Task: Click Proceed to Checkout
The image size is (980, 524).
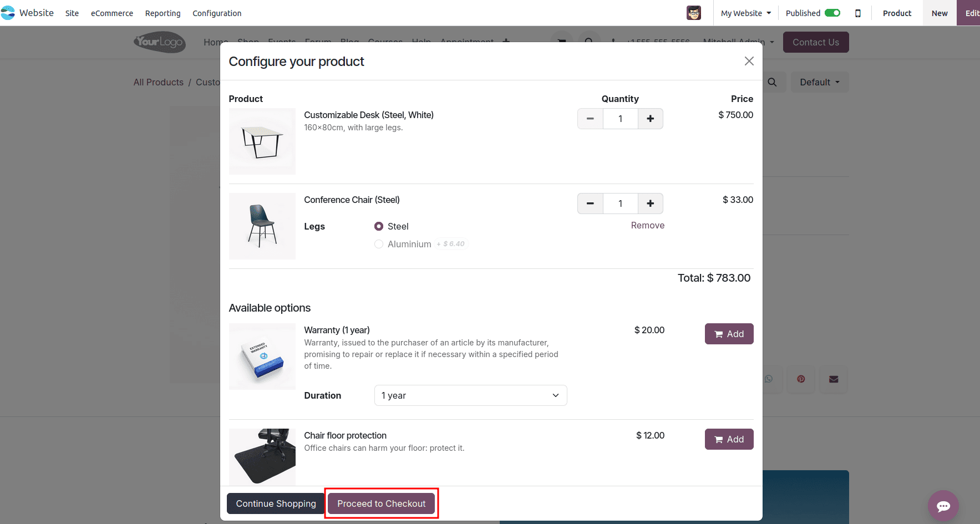Action: pyautogui.click(x=381, y=503)
